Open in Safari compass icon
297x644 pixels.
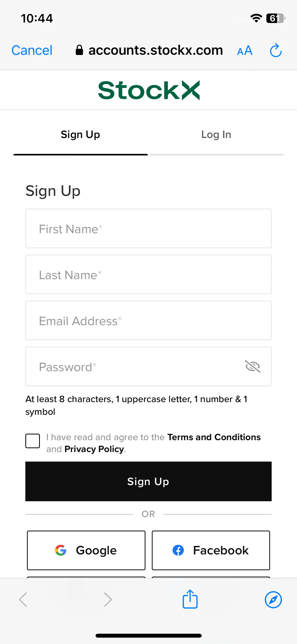point(273,600)
